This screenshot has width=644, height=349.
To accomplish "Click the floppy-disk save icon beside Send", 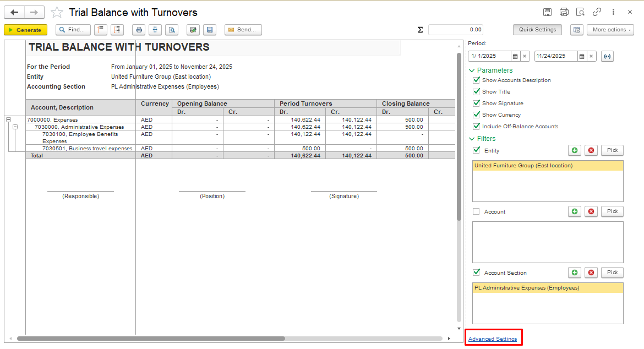I will (x=209, y=30).
